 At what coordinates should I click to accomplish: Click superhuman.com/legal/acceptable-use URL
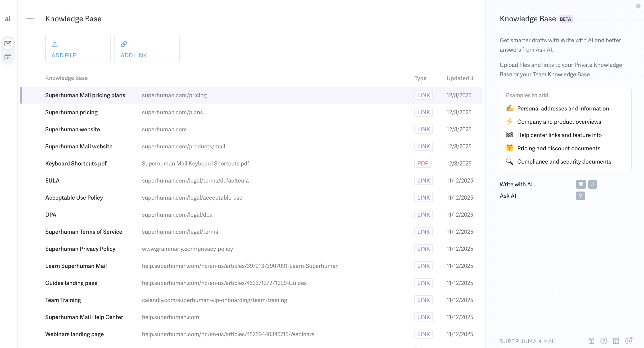pos(192,198)
